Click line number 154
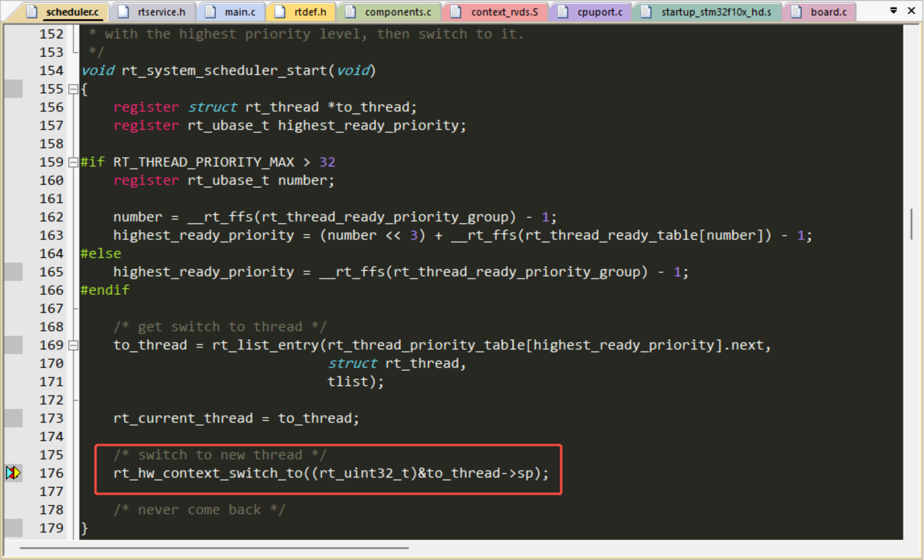 51,71
